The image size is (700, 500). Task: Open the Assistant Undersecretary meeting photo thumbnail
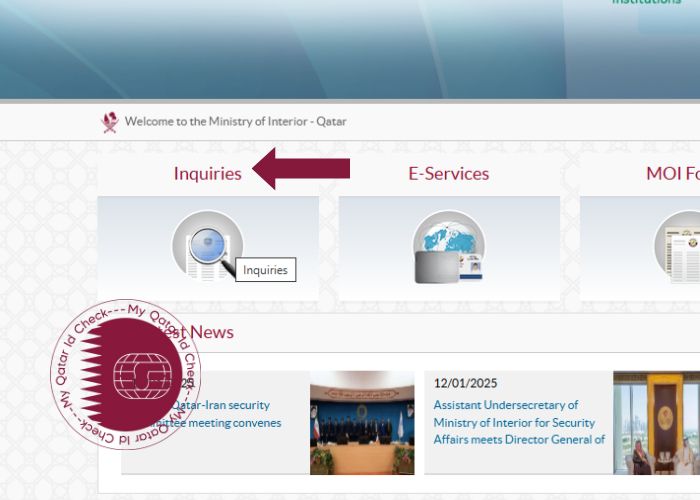tap(656, 422)
